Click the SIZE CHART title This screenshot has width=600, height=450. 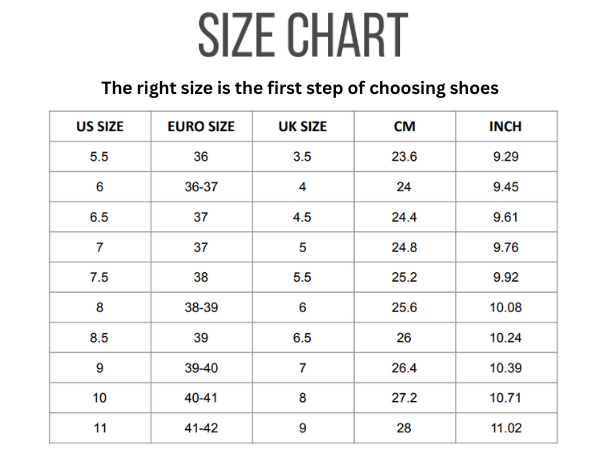(301, 35)
